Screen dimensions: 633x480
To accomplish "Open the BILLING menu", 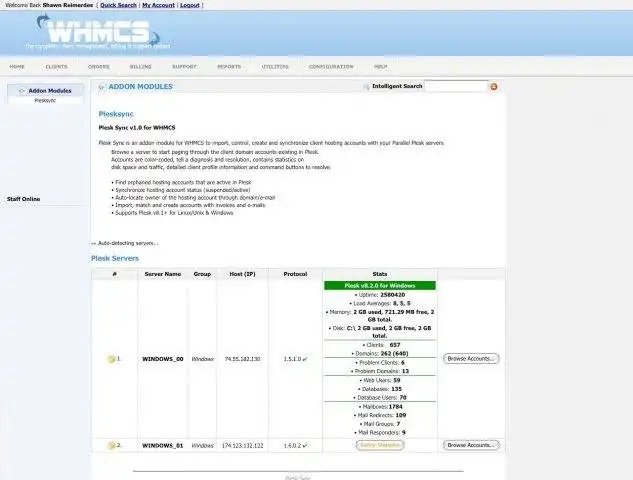I will [x=140, y=67].
